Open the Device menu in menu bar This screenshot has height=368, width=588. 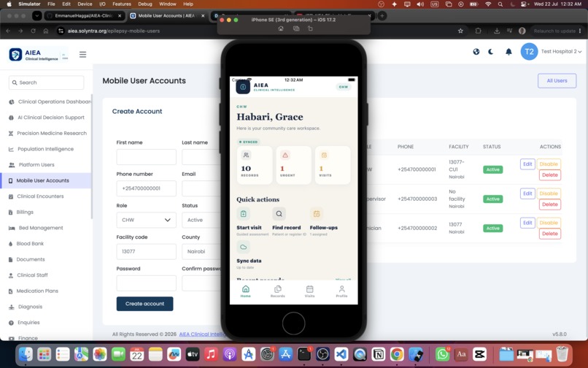[x=85, y=4]
